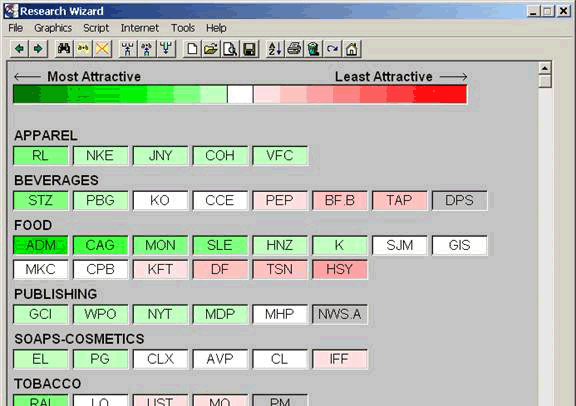
Task: Create a new blank document
Action: click(192, 49)
